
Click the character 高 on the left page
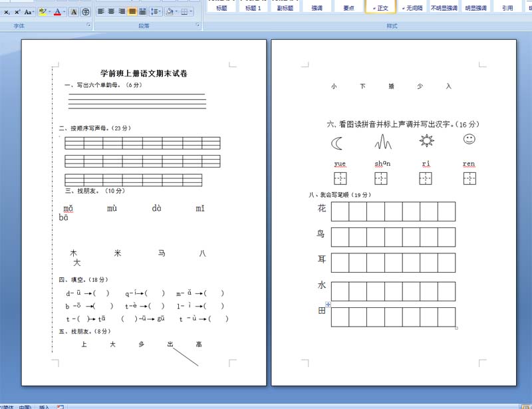pos(199,344)
